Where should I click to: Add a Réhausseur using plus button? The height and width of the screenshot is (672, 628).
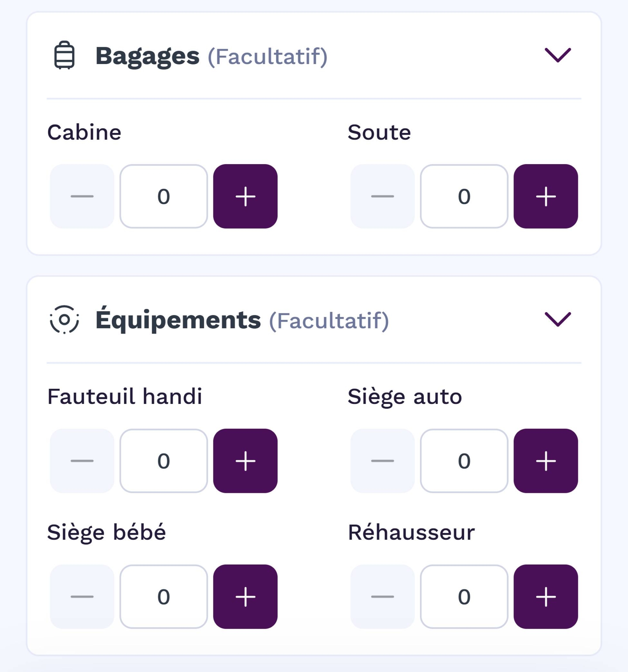click(546, 597)
